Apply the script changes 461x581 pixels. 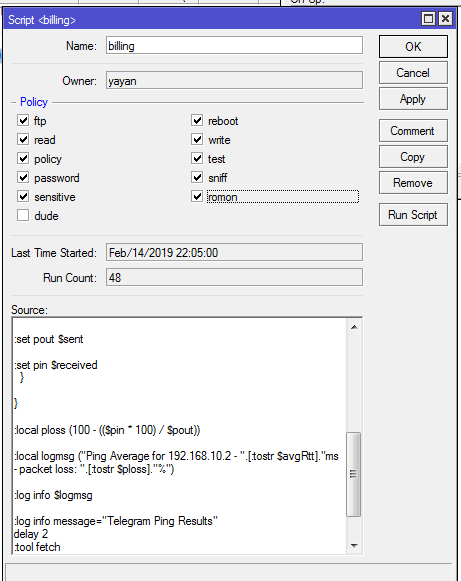pos(413,99)
